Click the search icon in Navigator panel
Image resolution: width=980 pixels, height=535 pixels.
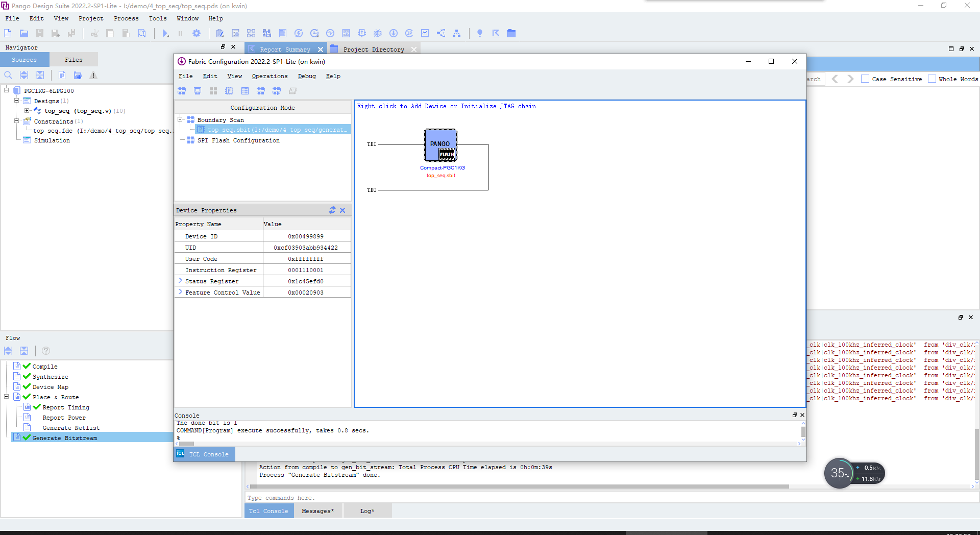tap(8, 75)
